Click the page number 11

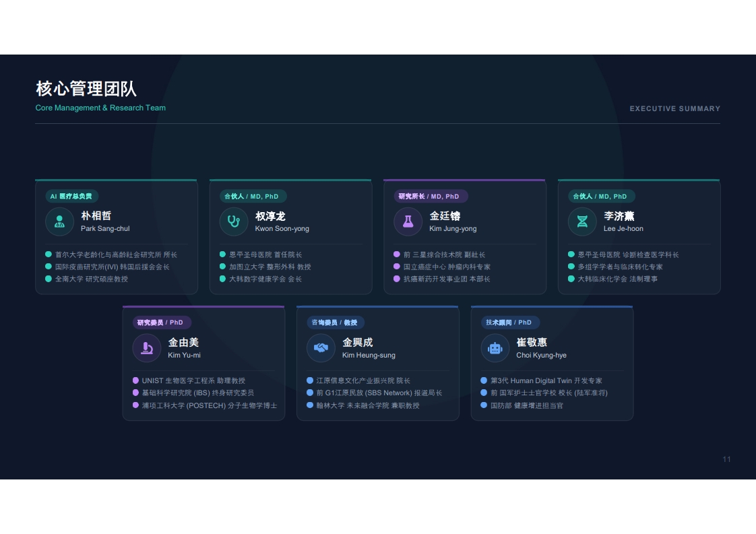726,459
